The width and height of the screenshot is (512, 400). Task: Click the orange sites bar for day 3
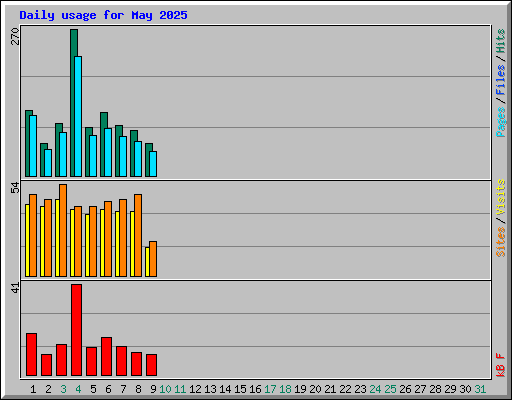point(63,230)
